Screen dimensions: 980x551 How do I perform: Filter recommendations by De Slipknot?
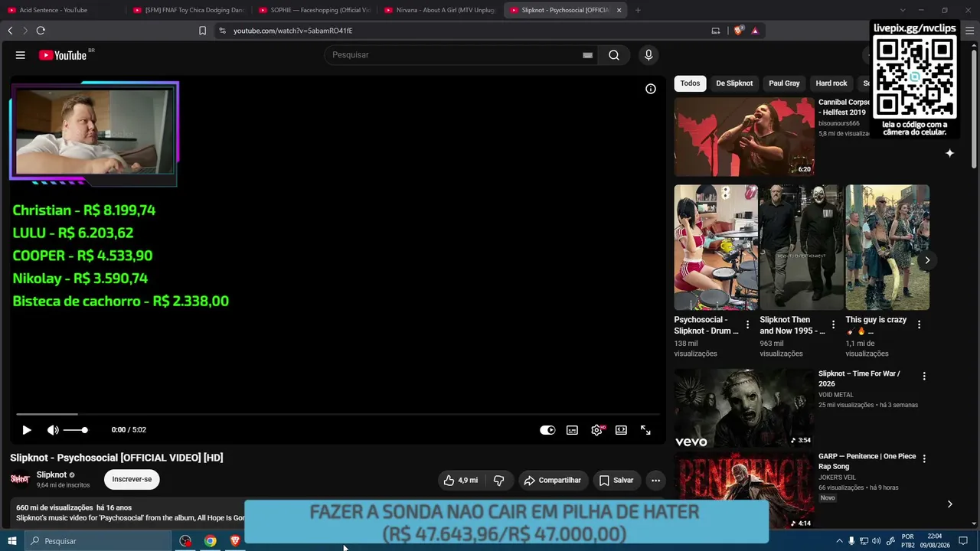[x=734, y=83]
